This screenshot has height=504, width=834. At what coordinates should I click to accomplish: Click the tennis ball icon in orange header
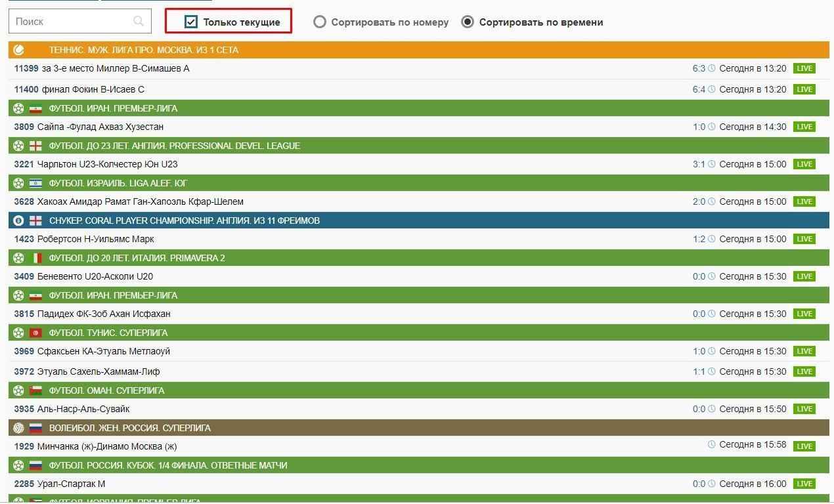[18, 50]
